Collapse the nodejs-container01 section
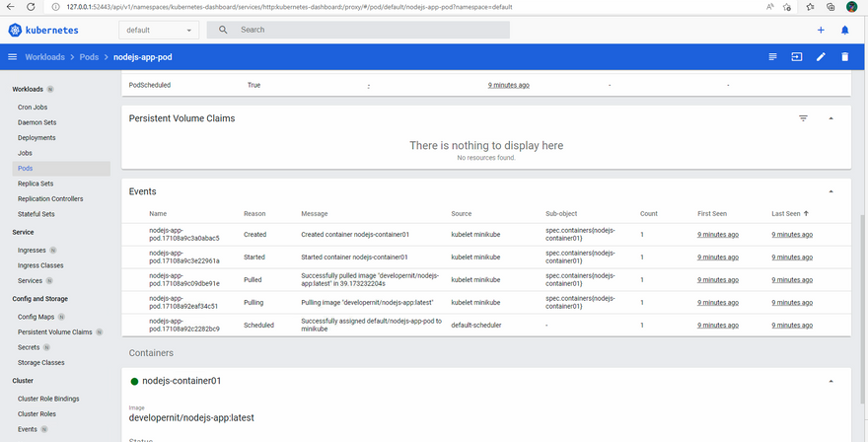Image resolution: width=868 pixels, height=442 pixels. coord(831,381)
